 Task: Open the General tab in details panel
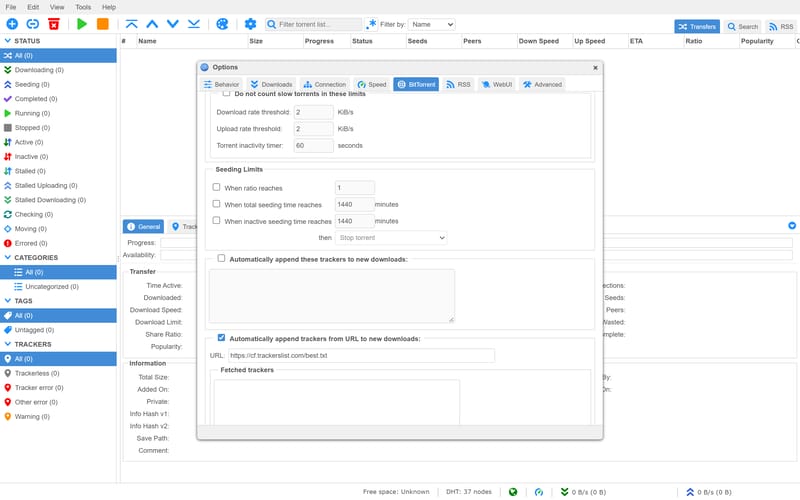point(143,227)
